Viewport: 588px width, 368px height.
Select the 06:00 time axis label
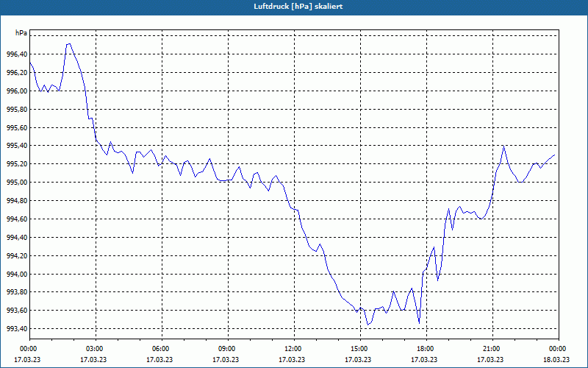click(162, 349)
